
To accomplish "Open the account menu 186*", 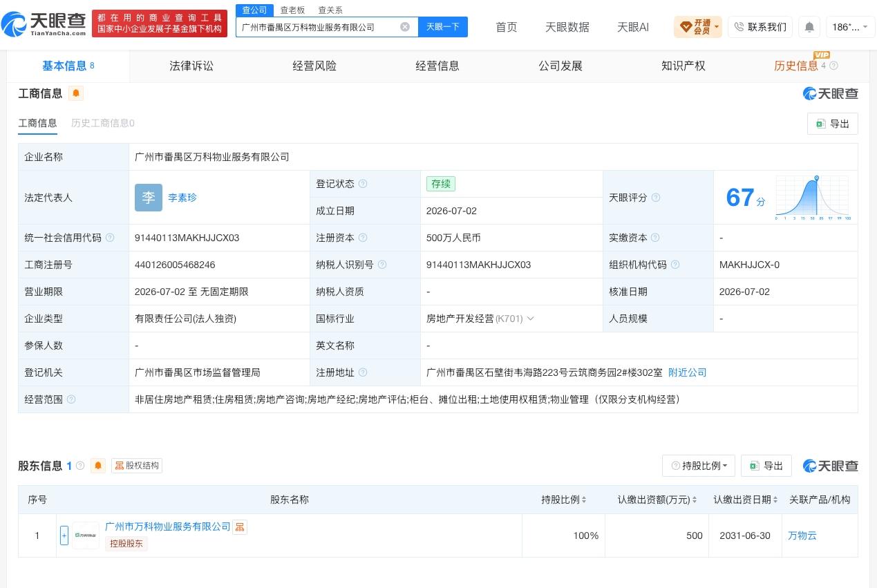I will tap(850, 27).
